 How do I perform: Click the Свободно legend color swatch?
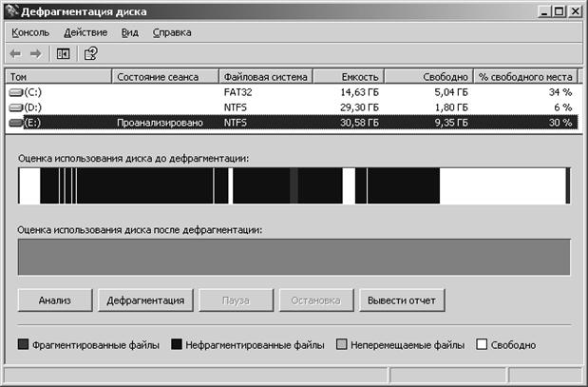point(482,344)
